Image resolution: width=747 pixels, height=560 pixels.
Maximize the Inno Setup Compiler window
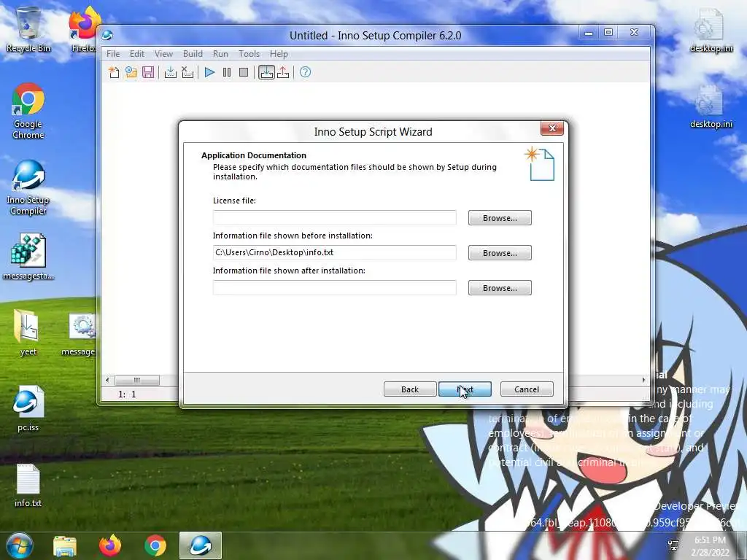coord(608,32)
